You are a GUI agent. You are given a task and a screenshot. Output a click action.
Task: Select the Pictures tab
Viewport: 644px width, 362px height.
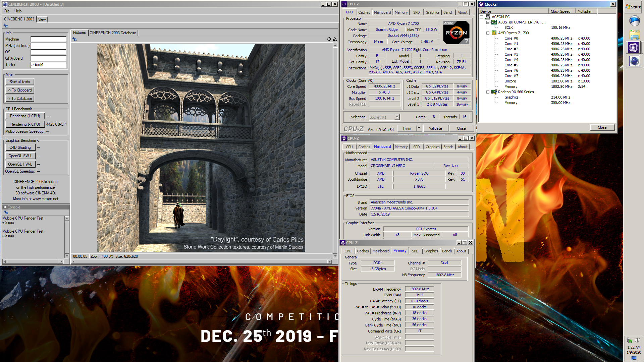tap(79, 33)
